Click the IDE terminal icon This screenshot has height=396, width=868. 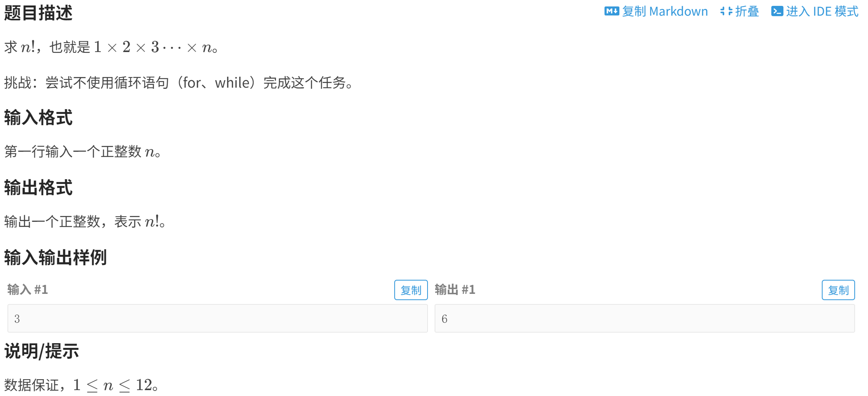click(777, 11)
